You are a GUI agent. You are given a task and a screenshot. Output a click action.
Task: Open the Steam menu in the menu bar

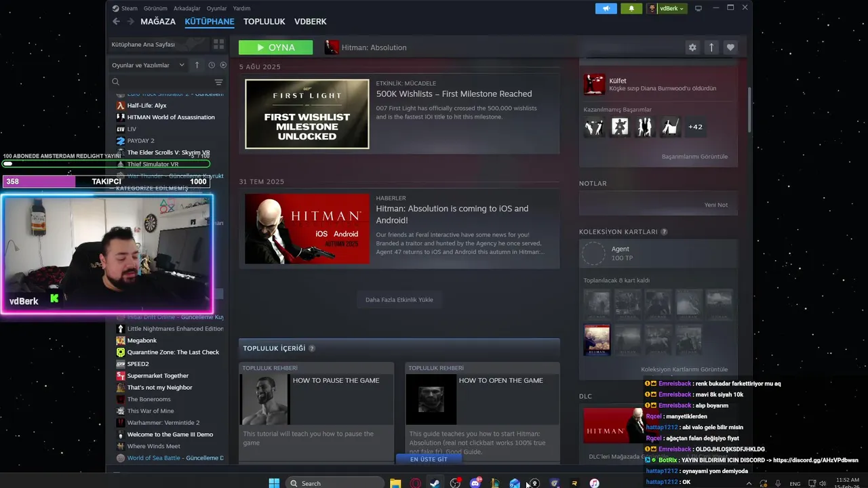click(x=129, y=8)
